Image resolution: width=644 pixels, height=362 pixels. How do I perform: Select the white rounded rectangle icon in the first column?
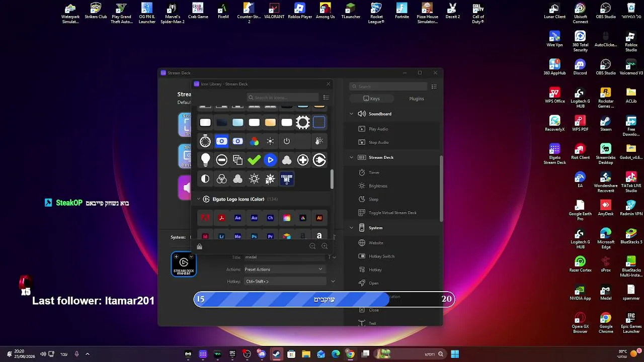click(x=205, y=123)
